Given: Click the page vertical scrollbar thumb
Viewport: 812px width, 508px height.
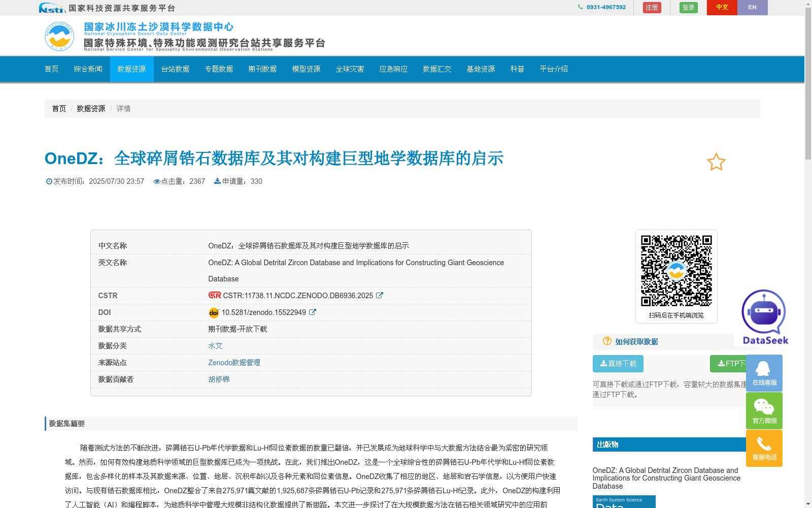Looking at the screenshot, I should (x=808, y=84).
